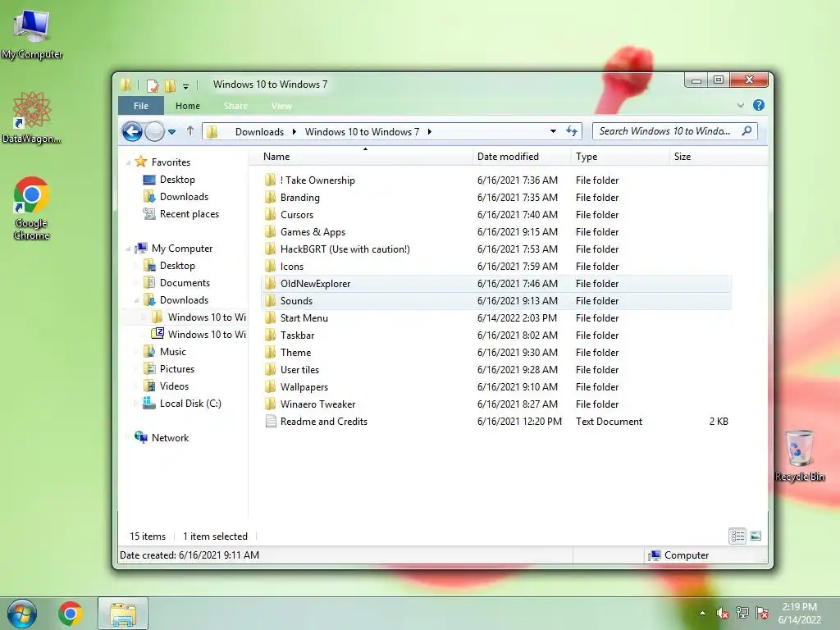Select the Readme and Credits text document icon
This screenshot has height=630, width=840.
point(271,421)
